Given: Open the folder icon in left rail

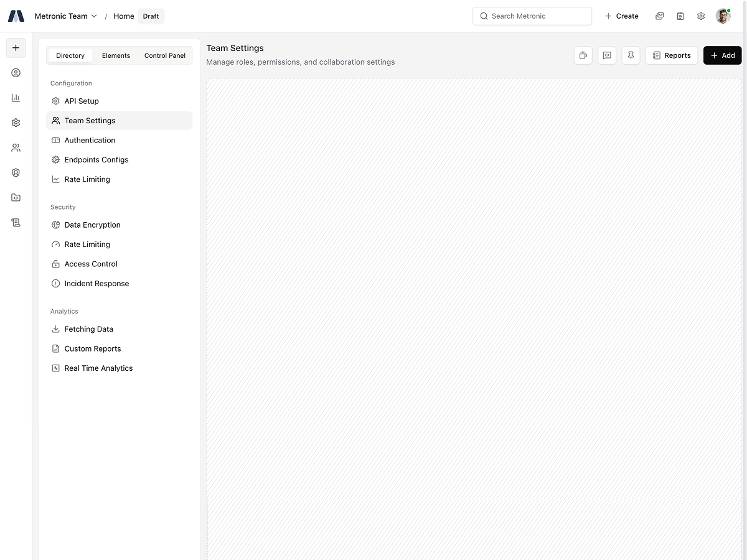Looking at the screenshot, I should [16, 198].
